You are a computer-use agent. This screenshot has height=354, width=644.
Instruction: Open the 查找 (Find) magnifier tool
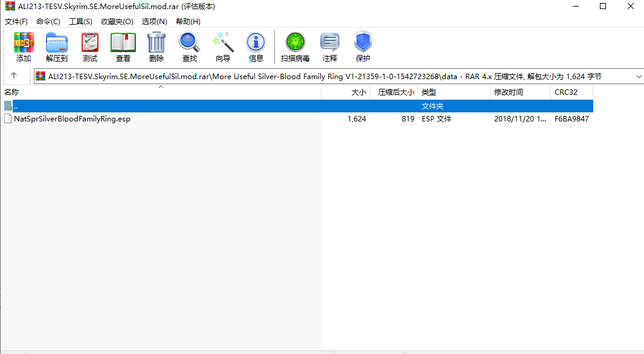(x=190, y=47)
